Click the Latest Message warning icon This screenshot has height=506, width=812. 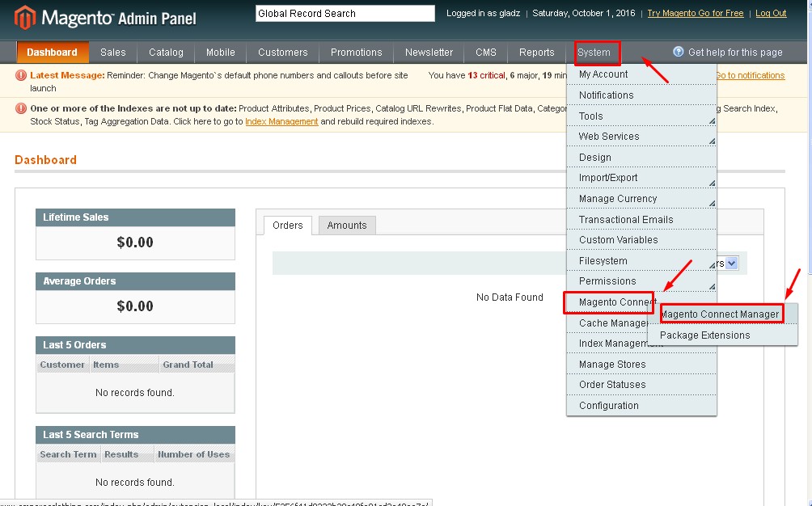[21, 75]
